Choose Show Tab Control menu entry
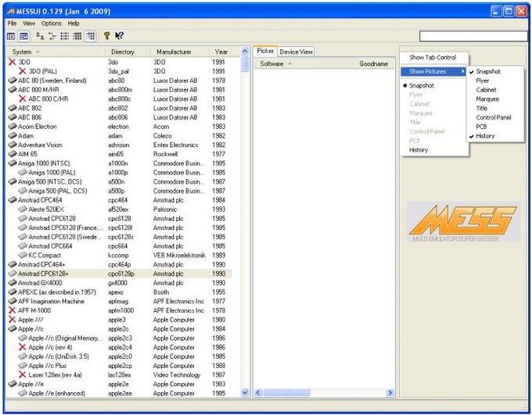The width and height of the screenshot is (532, 415). pyautogui.click(x=434, y=58)
